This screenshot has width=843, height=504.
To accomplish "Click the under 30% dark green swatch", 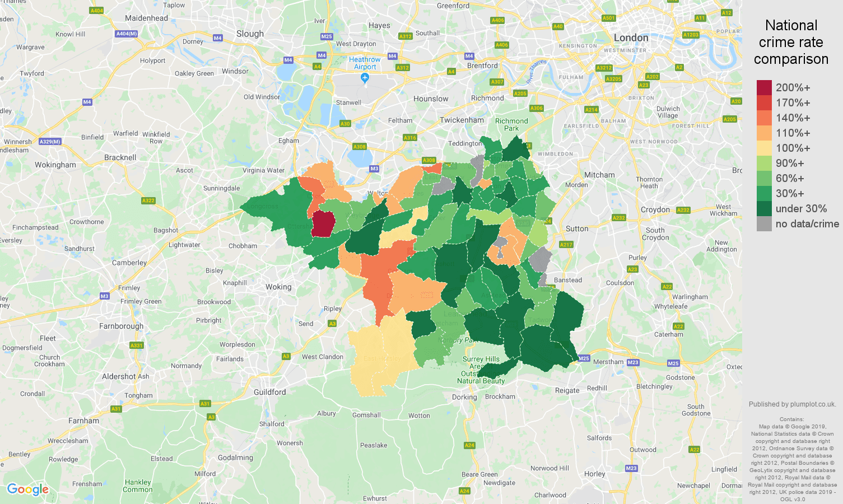I will pyautogui.click(x=764, y=209).
